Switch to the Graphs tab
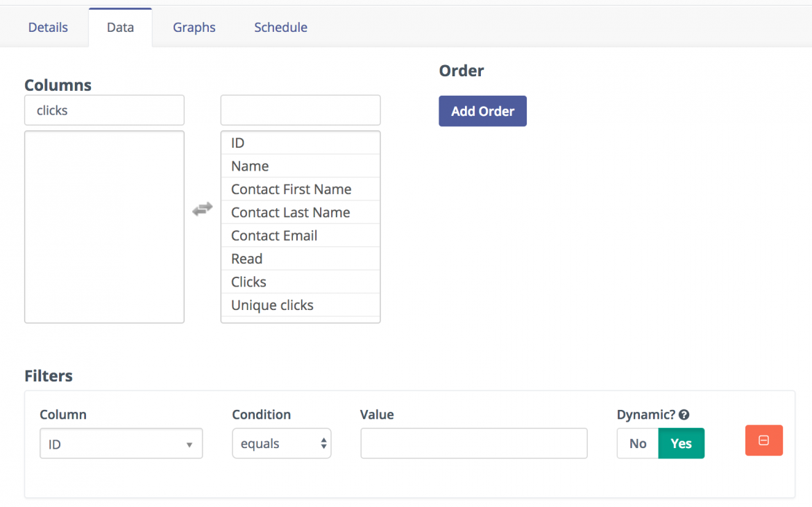Screen dimensions: 812x507 point(194,28)
